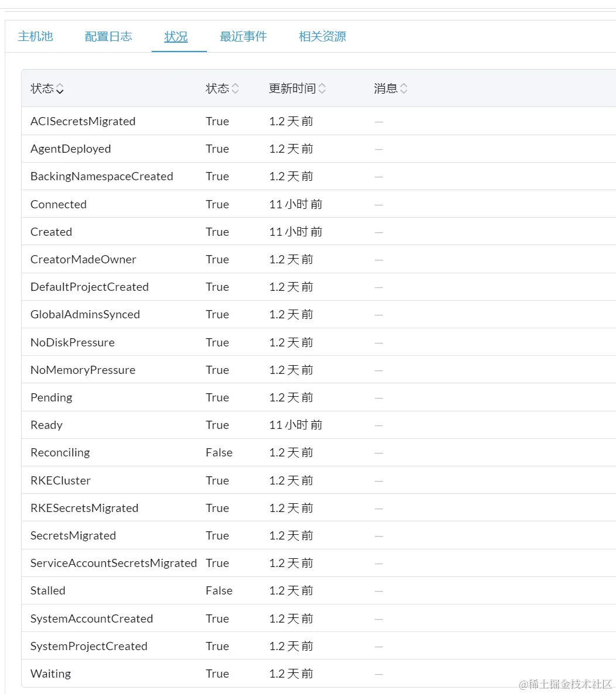The width and height of the screenshot is (616, 694).
Task: Click the False value in Stalled row
Action: coord(219,590)
